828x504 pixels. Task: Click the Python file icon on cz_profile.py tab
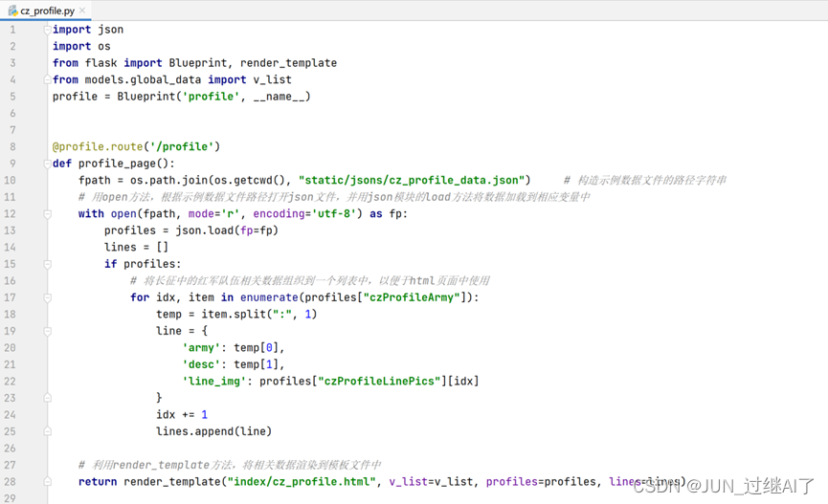(12, 10)
